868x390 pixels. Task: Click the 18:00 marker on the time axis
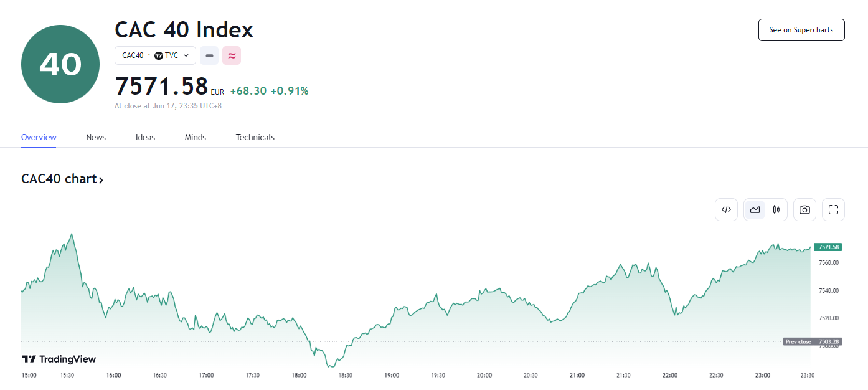coord(299,375)
